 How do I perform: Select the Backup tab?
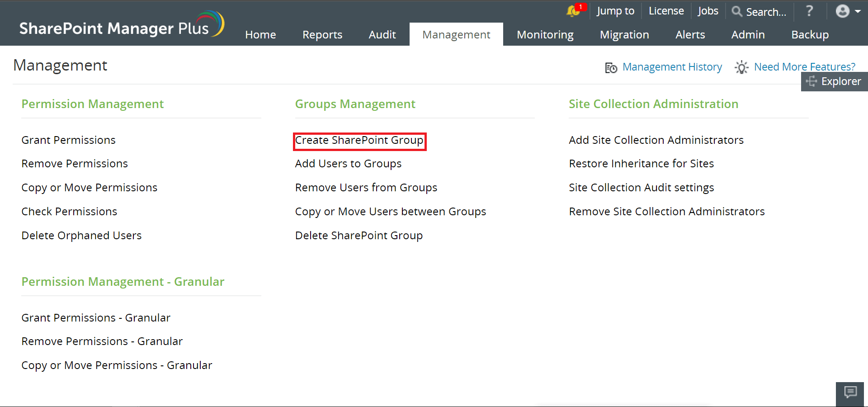pos(810,34)
